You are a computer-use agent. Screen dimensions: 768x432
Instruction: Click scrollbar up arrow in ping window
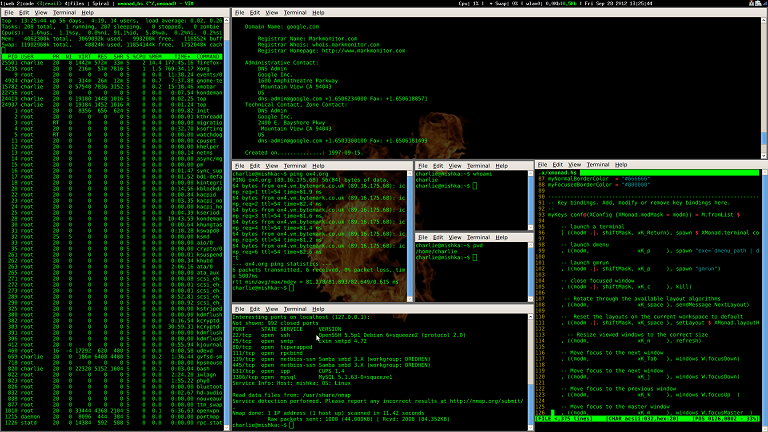click(x=410, y=174)
